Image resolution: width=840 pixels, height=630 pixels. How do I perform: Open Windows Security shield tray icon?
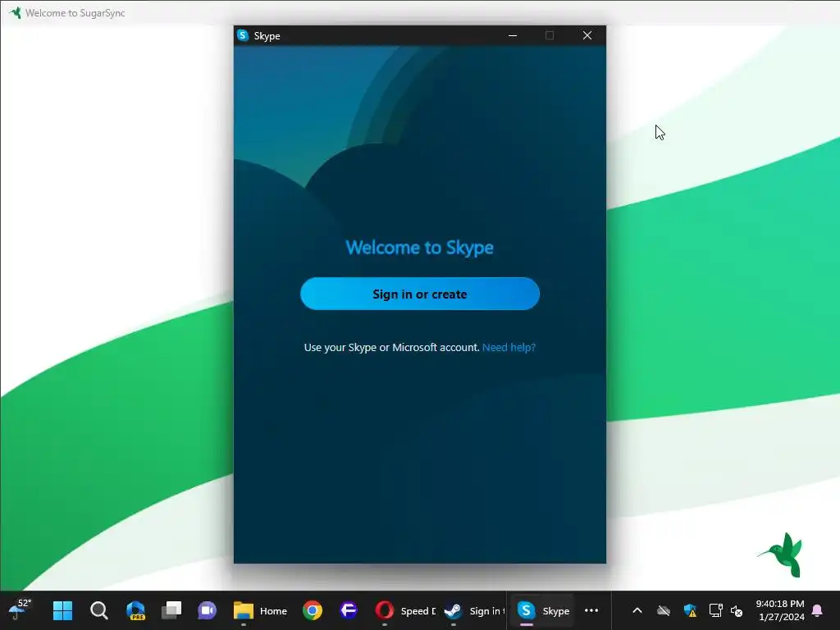click(690, 610)
